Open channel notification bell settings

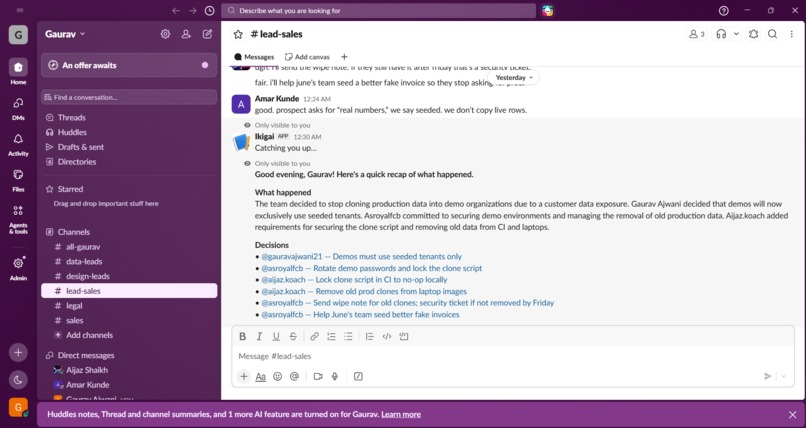(x=754, y=34)
